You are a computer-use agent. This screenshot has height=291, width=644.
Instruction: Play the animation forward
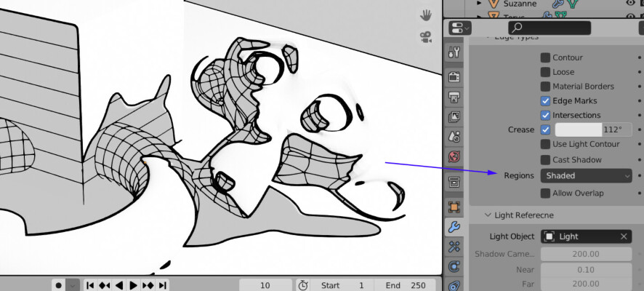[134, 285]
